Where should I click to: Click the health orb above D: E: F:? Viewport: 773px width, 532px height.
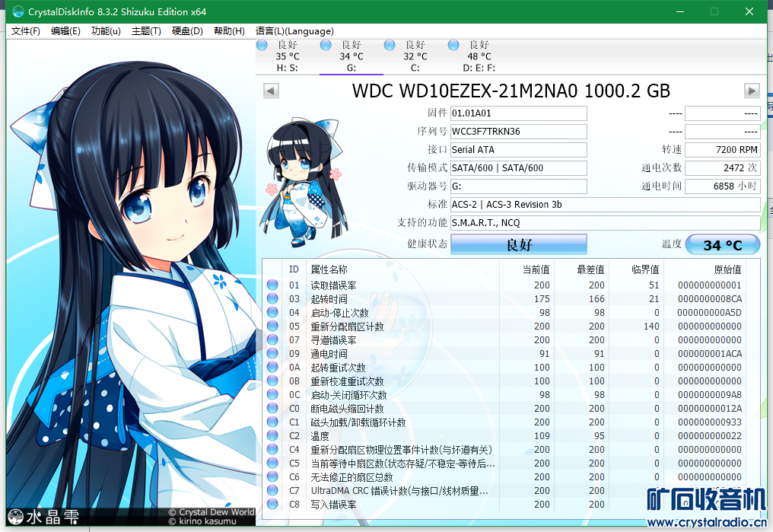click(x=453, y=46)
